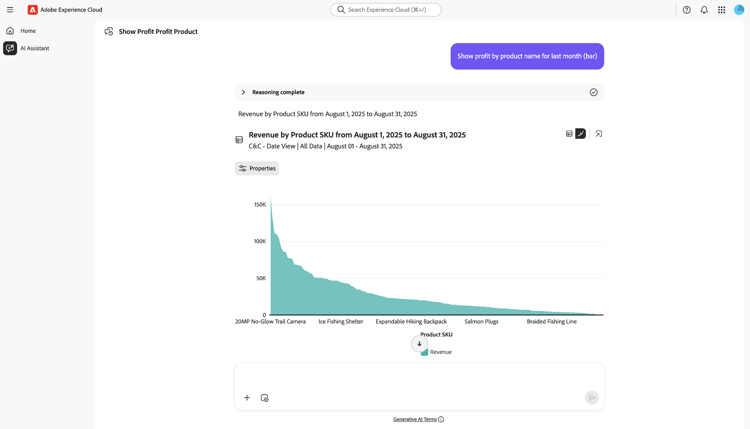Image resolution: width=750 pixels, height=429 pixels.
Task: Open the app switcher grid
Action: [x=721, y=10]
